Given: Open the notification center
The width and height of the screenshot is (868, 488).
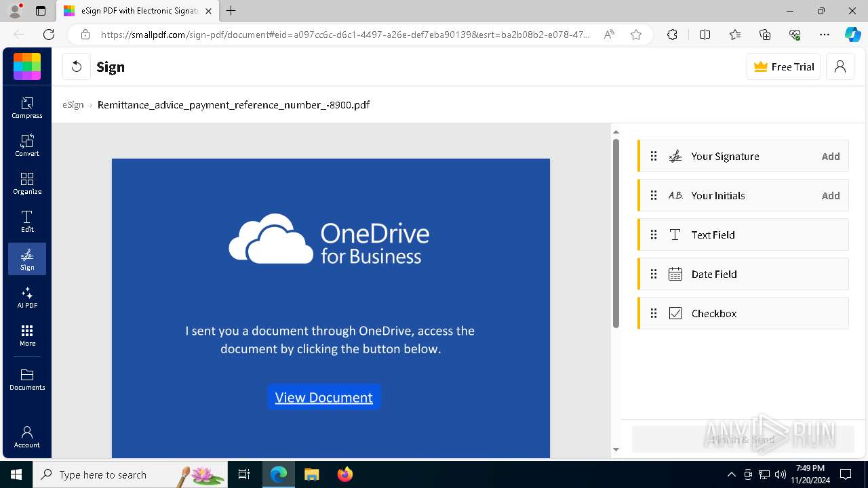Looking at the screenshot, I should tap(846, 474).
